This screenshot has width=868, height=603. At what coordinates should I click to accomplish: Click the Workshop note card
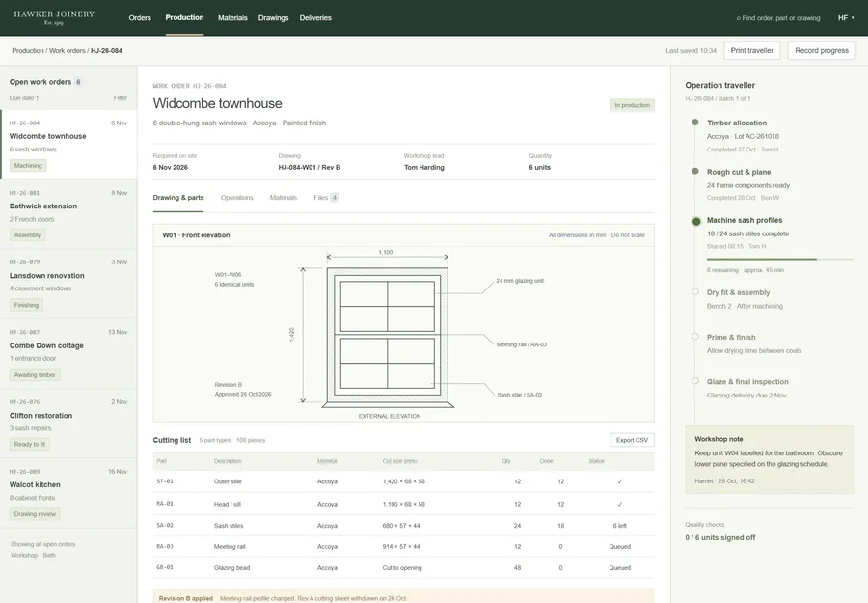pos(769,459)
